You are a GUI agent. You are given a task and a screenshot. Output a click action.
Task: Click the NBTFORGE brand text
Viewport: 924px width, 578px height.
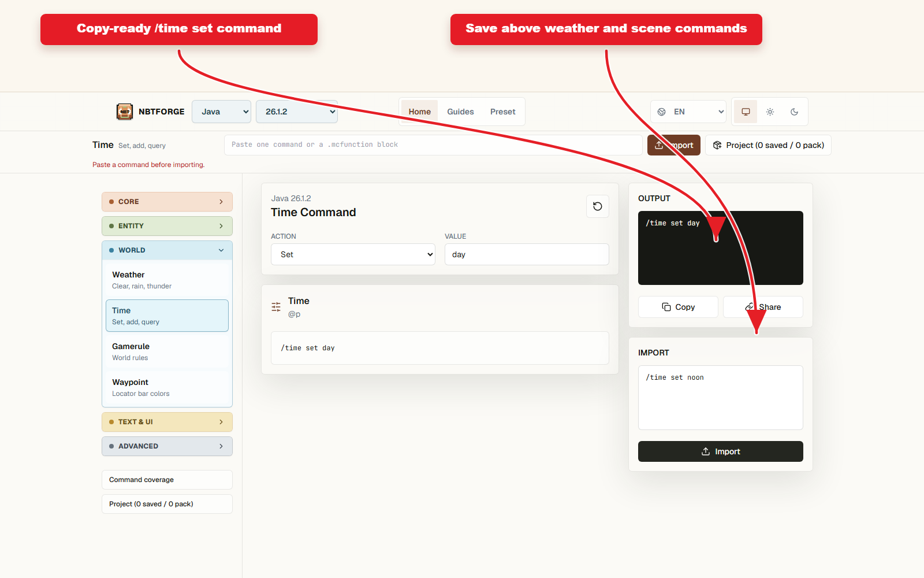[x=162, y=112]
